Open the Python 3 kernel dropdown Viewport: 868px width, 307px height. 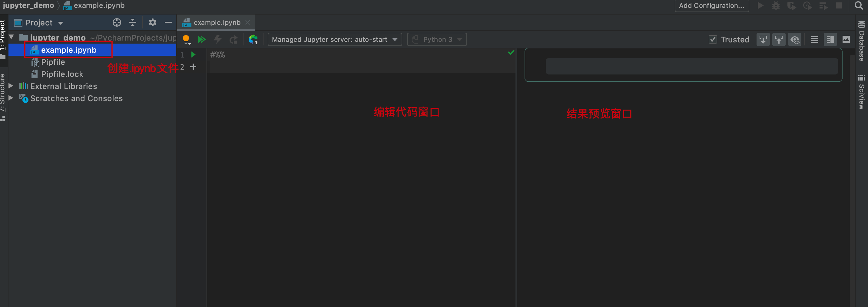[x=437, y=39]
